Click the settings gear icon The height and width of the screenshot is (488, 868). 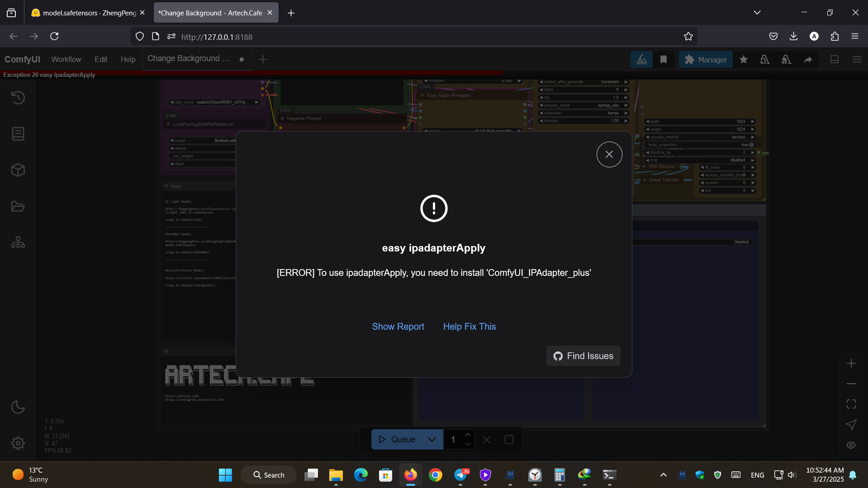pos(18,443)
